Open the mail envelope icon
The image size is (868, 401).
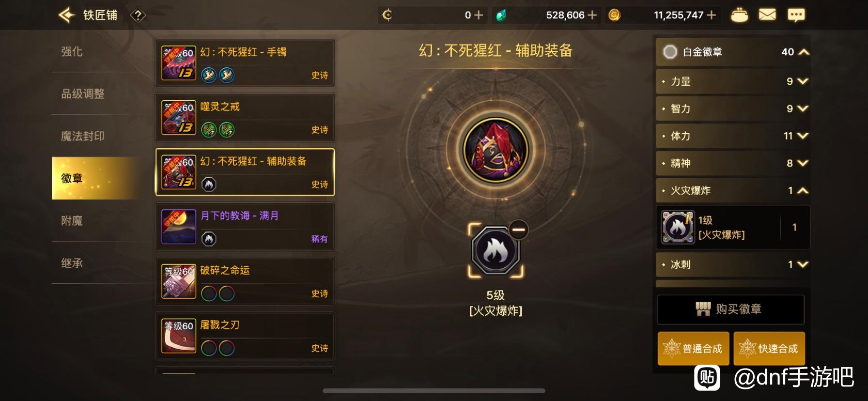[767, 15]
